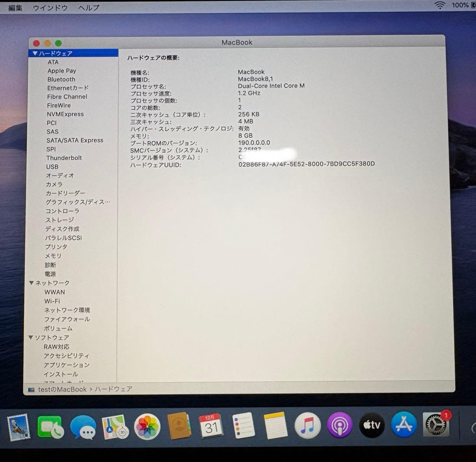476x462 pixels.
Task: Collapse the ハードウェア section triangle
Action: click(x=34, y=53)
